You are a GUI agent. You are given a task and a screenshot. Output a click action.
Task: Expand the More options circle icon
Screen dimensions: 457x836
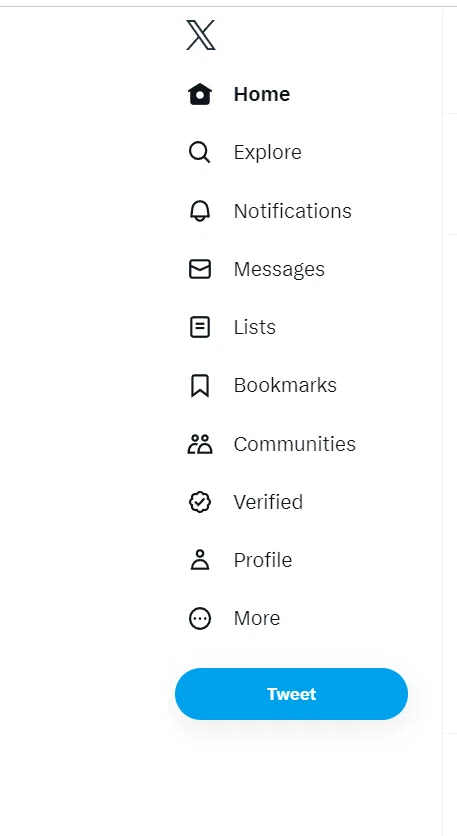[200, 618]
